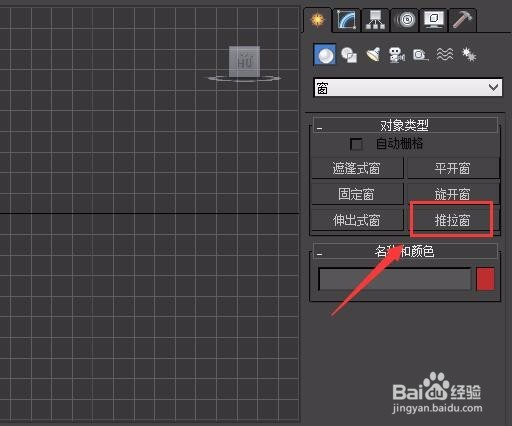Screen dimensions: 512x426
Task: Select the Lights category icon
Action: coord(373,55)
